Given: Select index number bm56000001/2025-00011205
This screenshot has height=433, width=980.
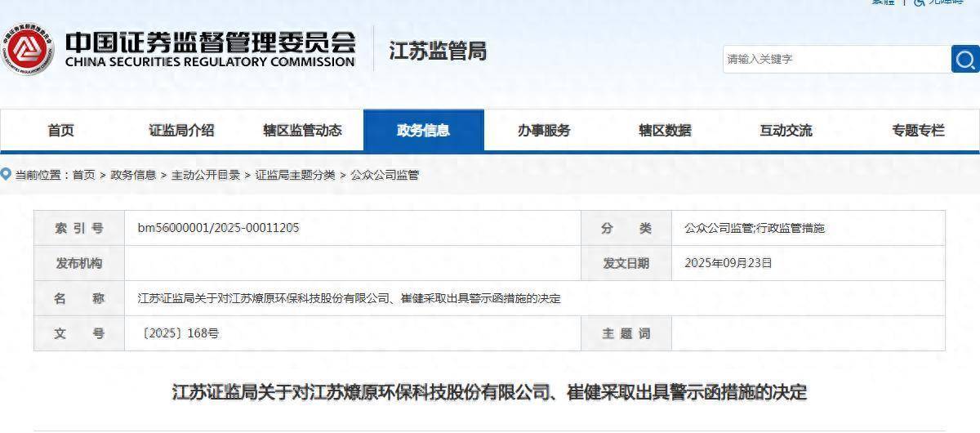Looking at the screenshot, I should (x=218, y=228).
